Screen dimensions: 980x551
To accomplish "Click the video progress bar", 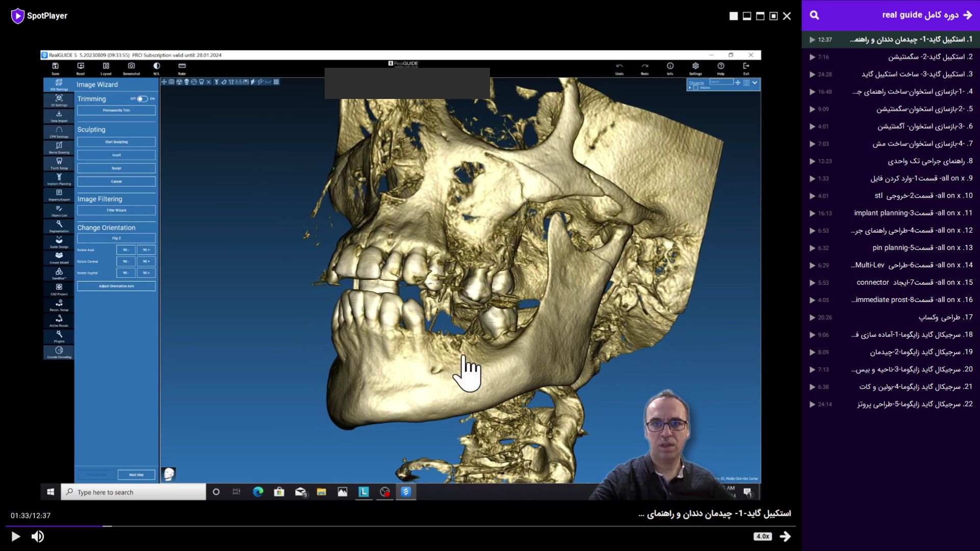I will 401,526.
